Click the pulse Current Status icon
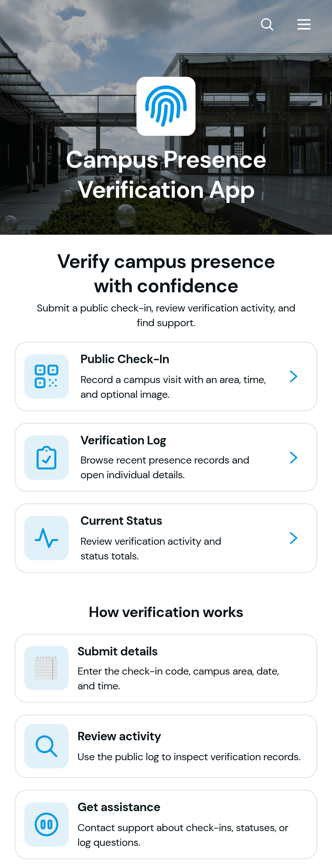Viewport: 332px width, 868px height. pyautogui.click(x=46, y=538)
